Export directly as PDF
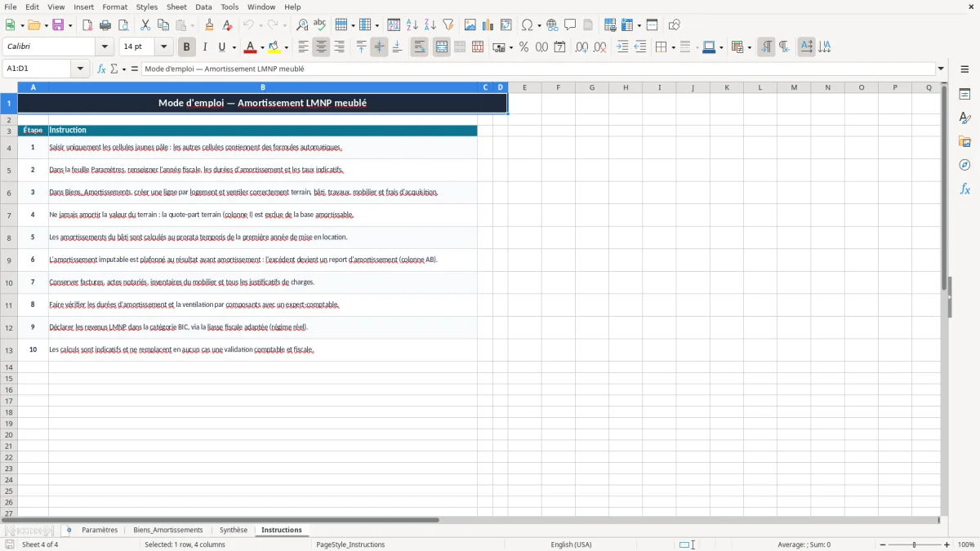Image resolution: width=980 pixels, height=551 pixels. point(87,25)
